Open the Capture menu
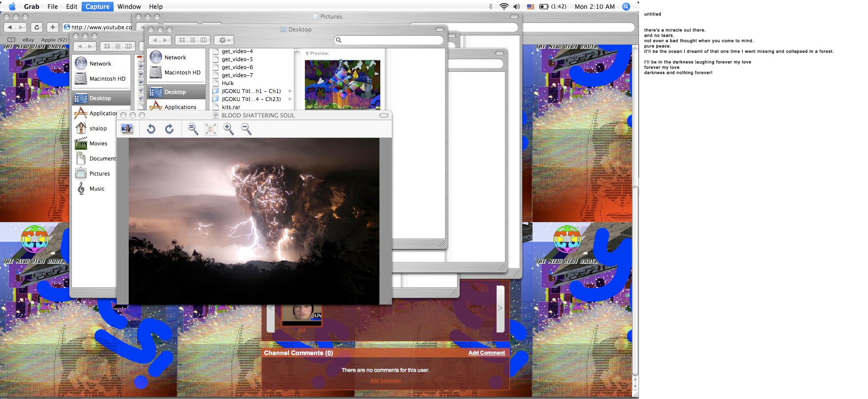 (97, 7)
